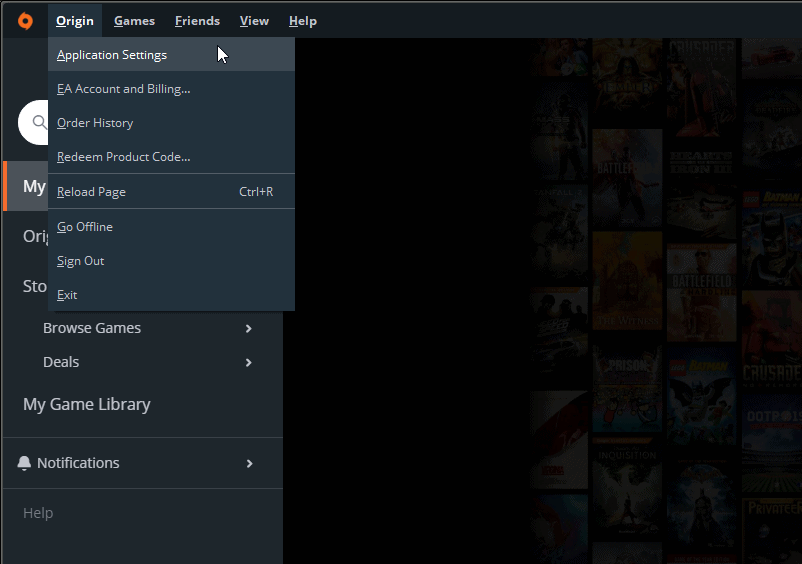Open the Help menu in menu bar

[303, 21]
